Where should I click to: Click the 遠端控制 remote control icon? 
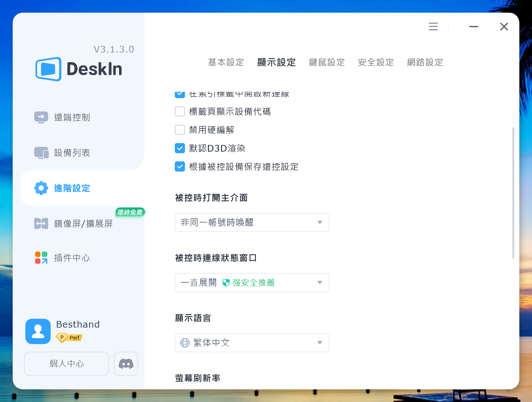(41, 117)
